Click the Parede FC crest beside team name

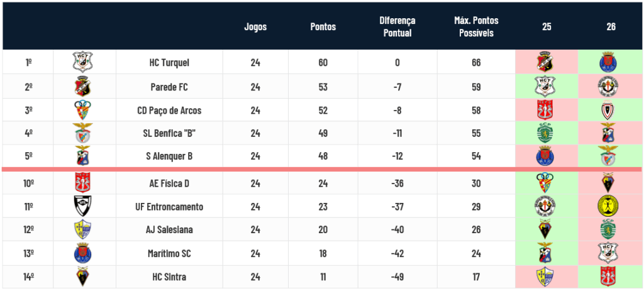click(x=82, y=86)
